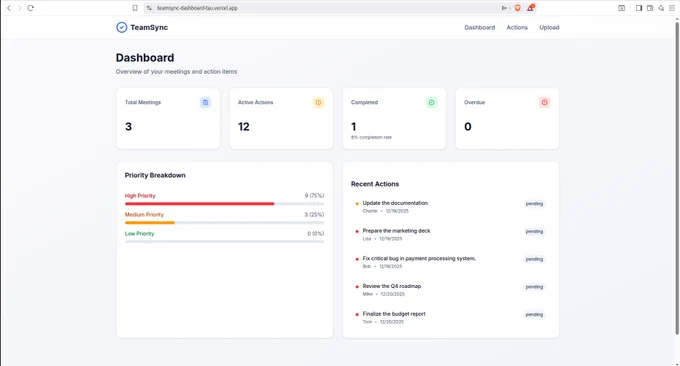Image resolution: width=680 pixels, height=366 pixels.
Task: Select the Overdue card showing 0
Action: click(x=507, y=119)
